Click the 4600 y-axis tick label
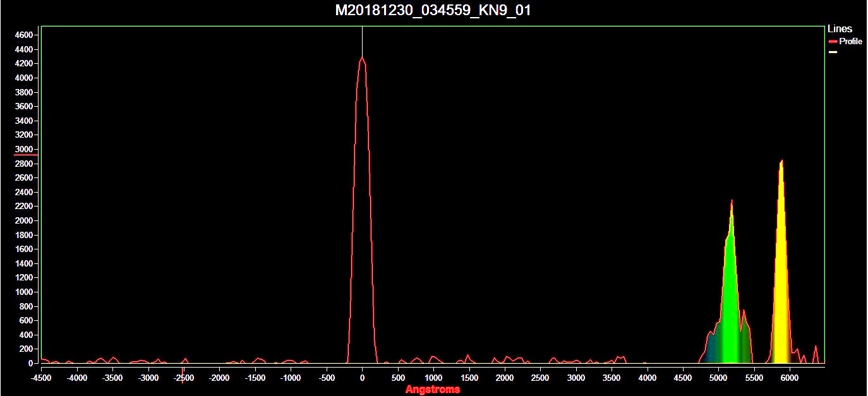 tap(23, 35)
